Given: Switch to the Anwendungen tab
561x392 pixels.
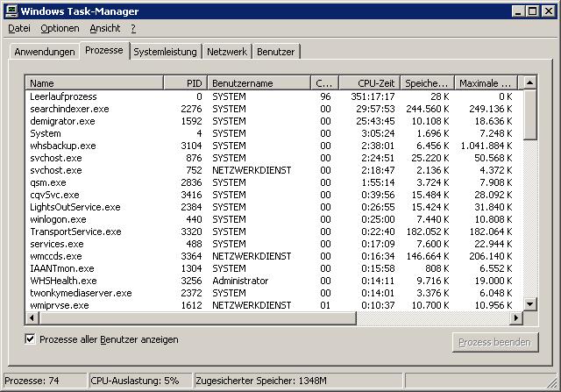Looking at the screenshot, I should pos(45,52).
